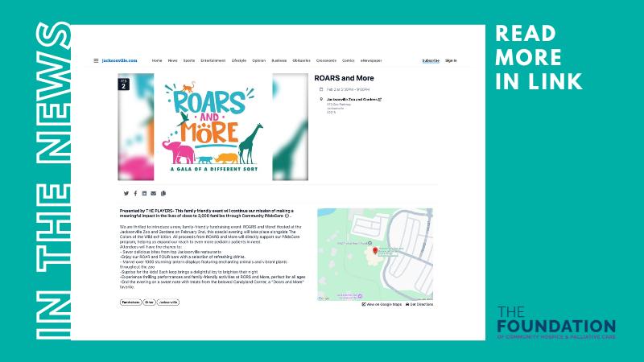The image size is (644, 362).
Task: Click the location pin icon beside venue
Action: pyautogui.click(x=321, y=99)
